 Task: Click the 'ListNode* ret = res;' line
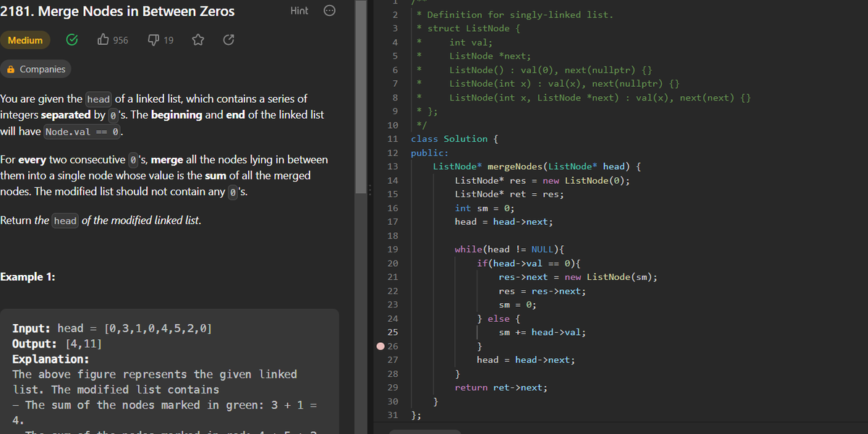pyautogui.click(x=509, y=194)
